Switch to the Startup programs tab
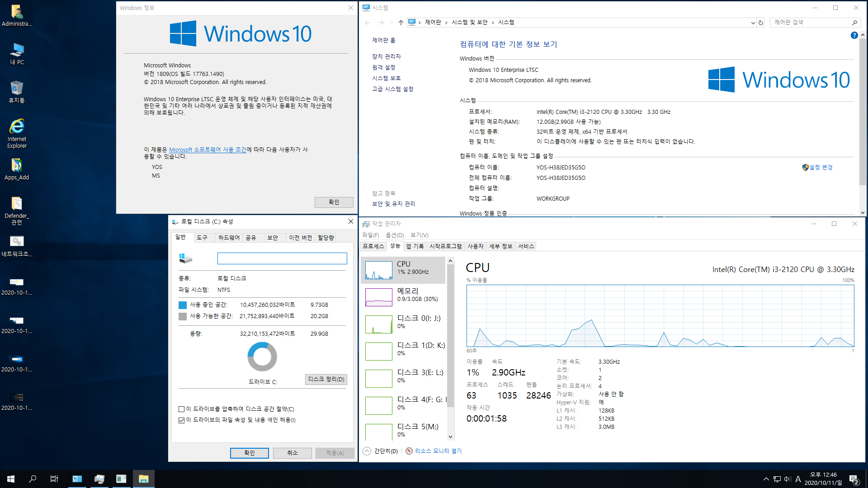Viewport: 868px width, 488px height. coord(445,246)
